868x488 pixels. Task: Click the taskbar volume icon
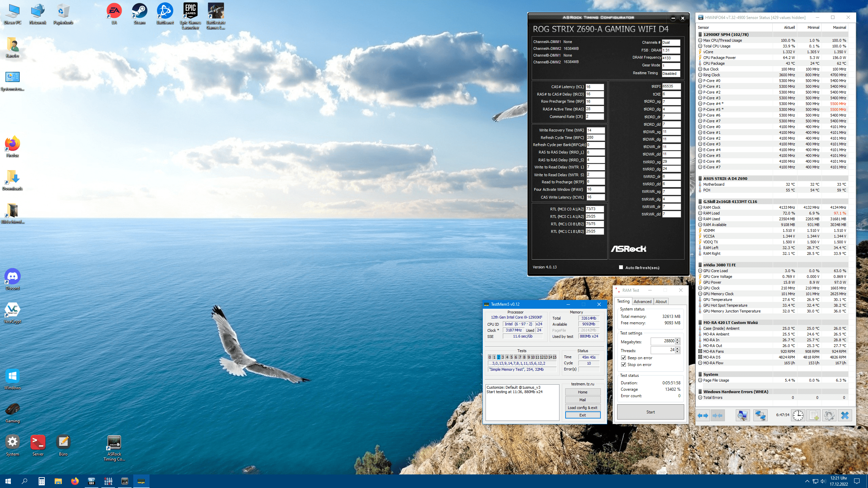tap(823, 481)
